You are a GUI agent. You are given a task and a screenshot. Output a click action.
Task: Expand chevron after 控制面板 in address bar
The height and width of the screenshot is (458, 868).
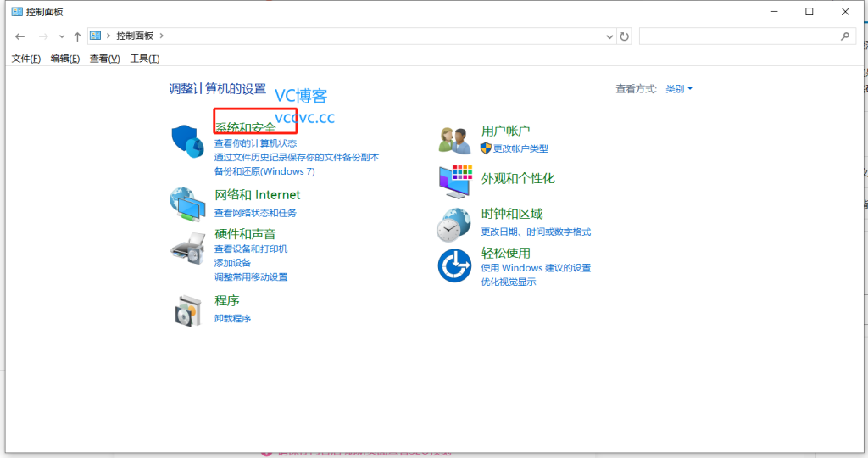pyautogui.click(x=162, y=36)
